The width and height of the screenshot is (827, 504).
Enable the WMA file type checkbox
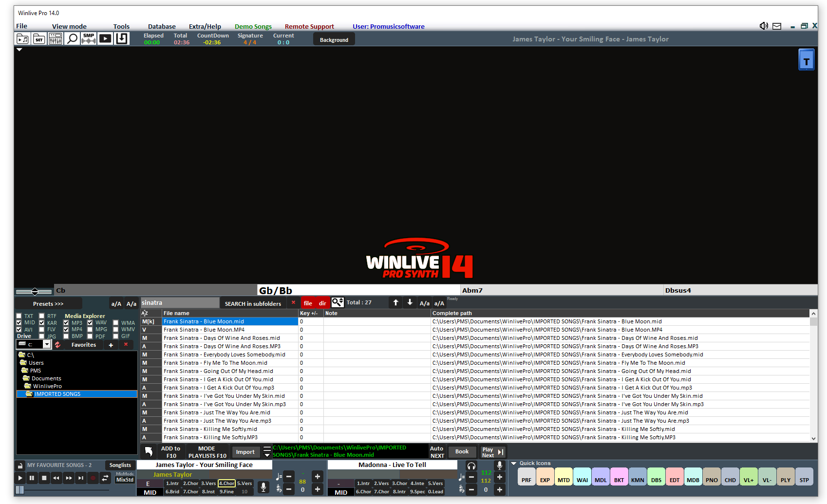(x=115, y=322)
